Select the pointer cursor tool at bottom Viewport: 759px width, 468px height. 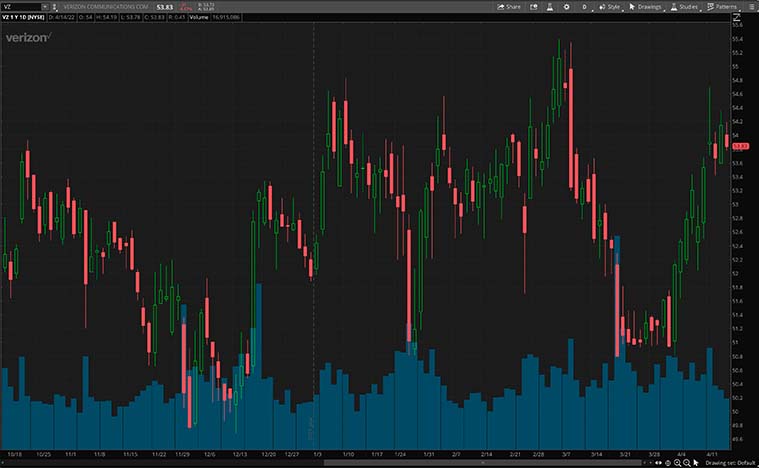click(696, 463)
